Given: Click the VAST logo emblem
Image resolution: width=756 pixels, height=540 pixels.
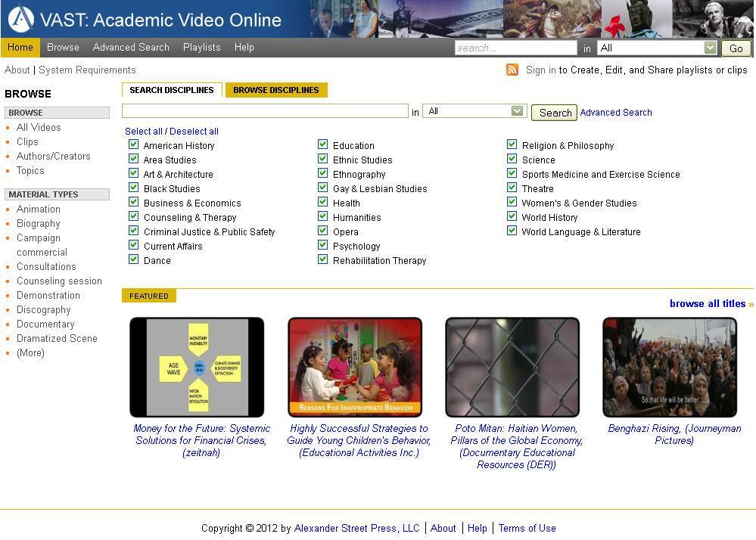Looking at the screenshot, I should tap(20, 17).
